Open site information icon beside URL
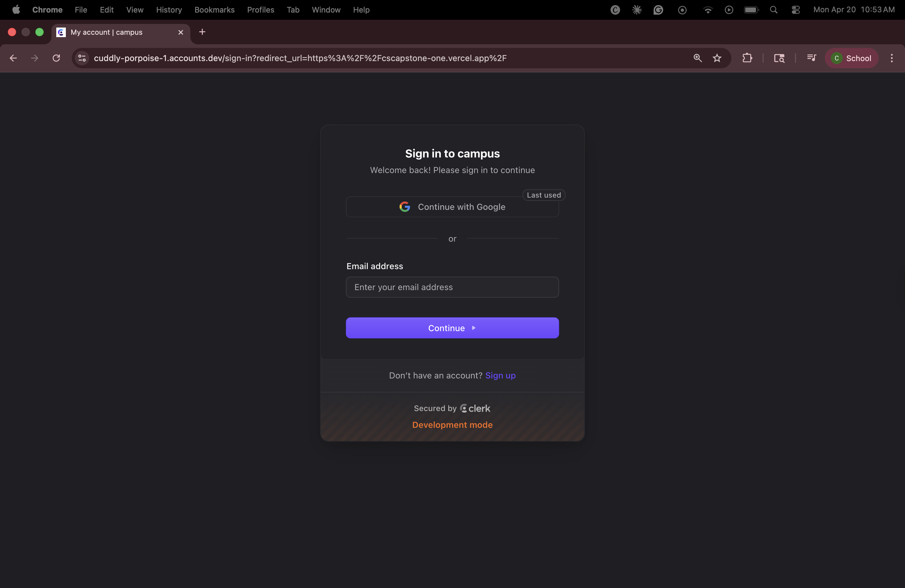Viewport: 905px width, 588px height. click(82, 58)
